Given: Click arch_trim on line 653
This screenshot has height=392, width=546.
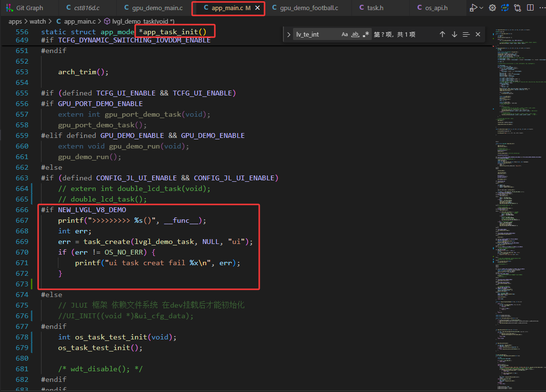Looking at the screenshot, I should (x=77, y=72).
